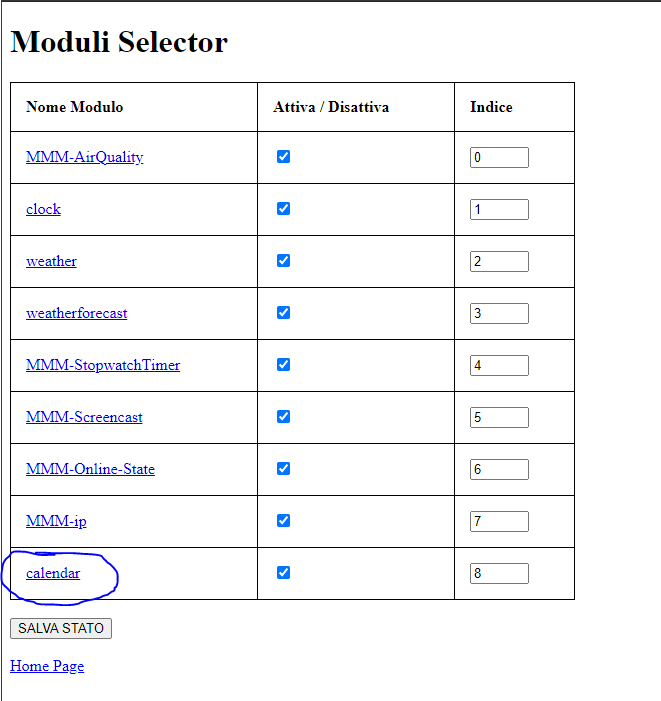Open the MMM-AirQuality module link
The height and width of the screenshot is (701, 661).
coord(84,157)
